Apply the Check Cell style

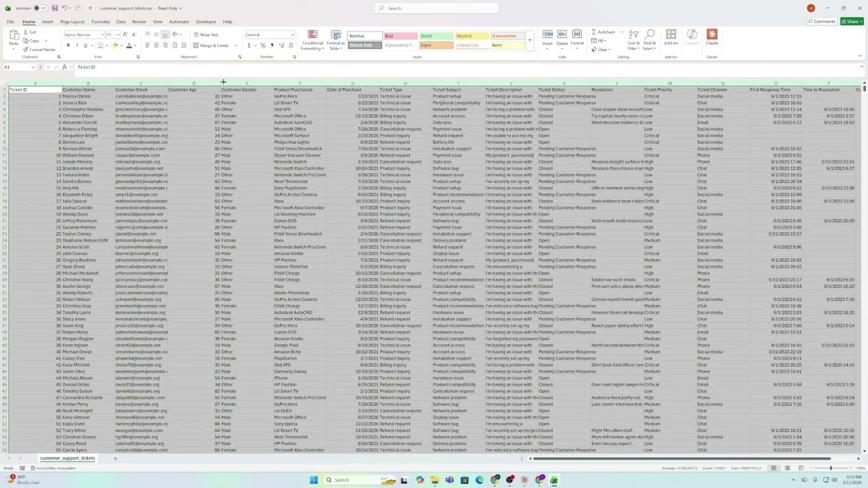(x=364, y=45)
